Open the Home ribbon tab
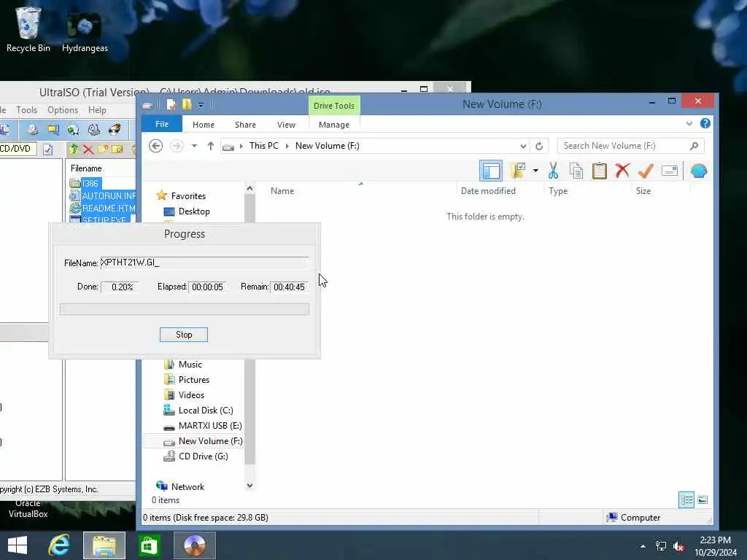Viewport: 747px width, 560px height. (204, 124)
